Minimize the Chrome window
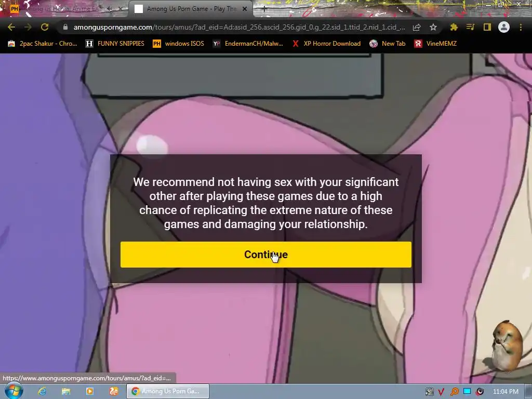This screenshot has height=399, width=532. [x=488, y=4]
